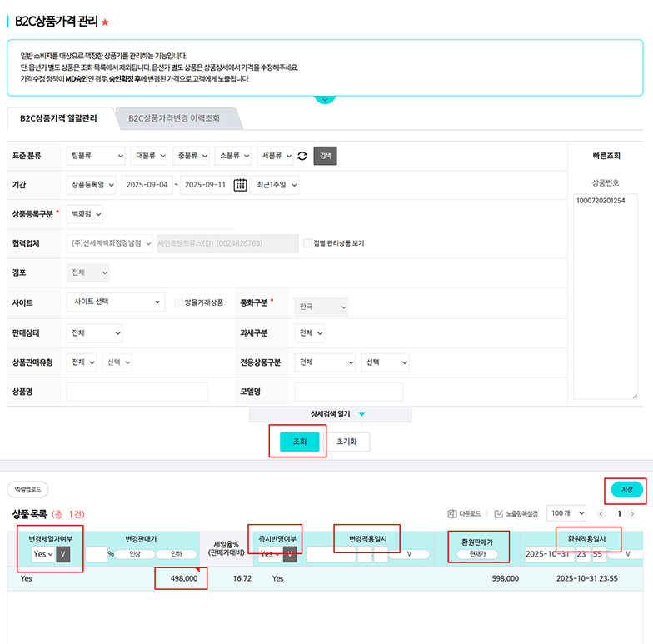
Task: Open the 팀분류 category dropdown
Action: [95, 156]
